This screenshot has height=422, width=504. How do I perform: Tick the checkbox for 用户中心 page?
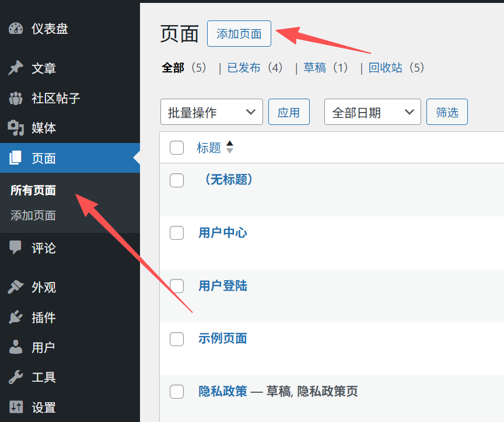click(x=177, y=233)
